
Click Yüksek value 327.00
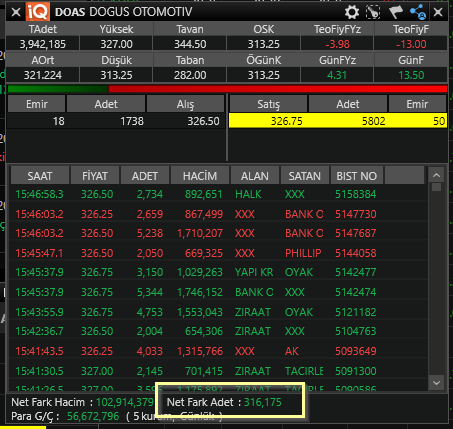116,44
